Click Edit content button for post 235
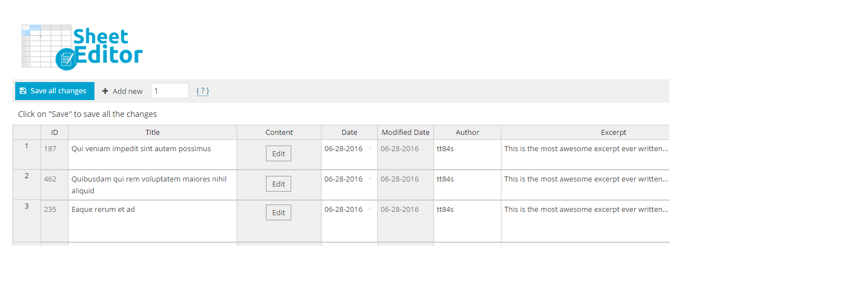This screenshot has width=868, height=281. pyautogui.click(x=278, y=213)
